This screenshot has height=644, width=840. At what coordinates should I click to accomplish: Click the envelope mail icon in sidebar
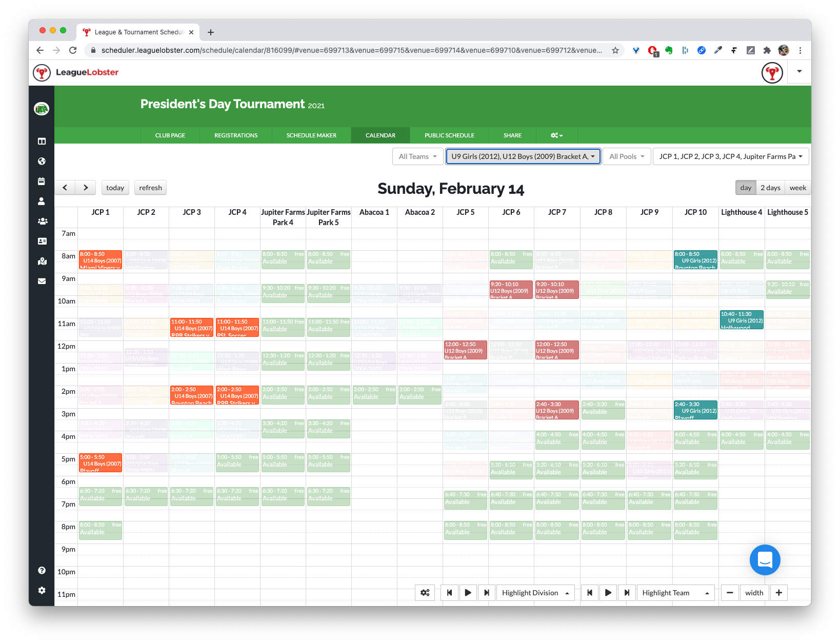(x=42, y=281)
